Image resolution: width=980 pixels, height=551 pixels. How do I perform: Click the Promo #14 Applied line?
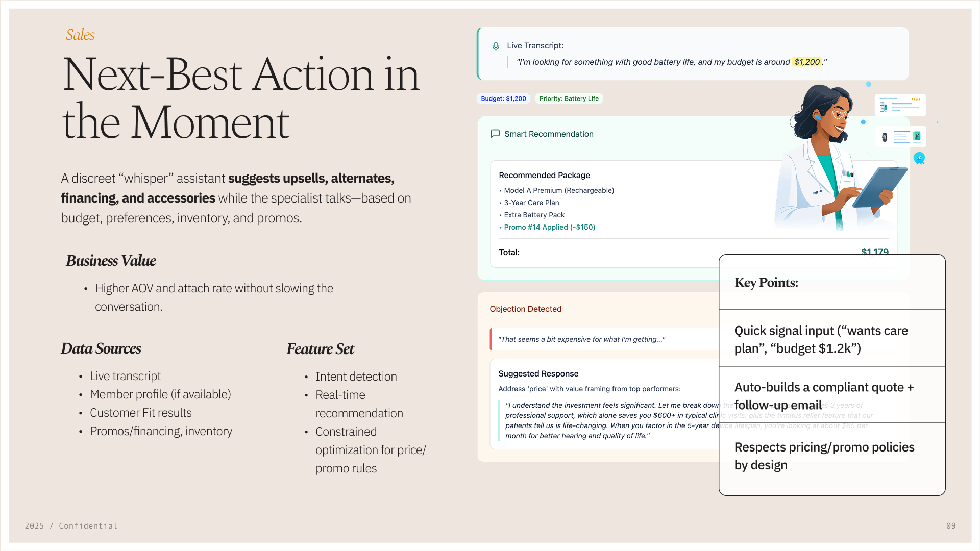tap(549, 227)
